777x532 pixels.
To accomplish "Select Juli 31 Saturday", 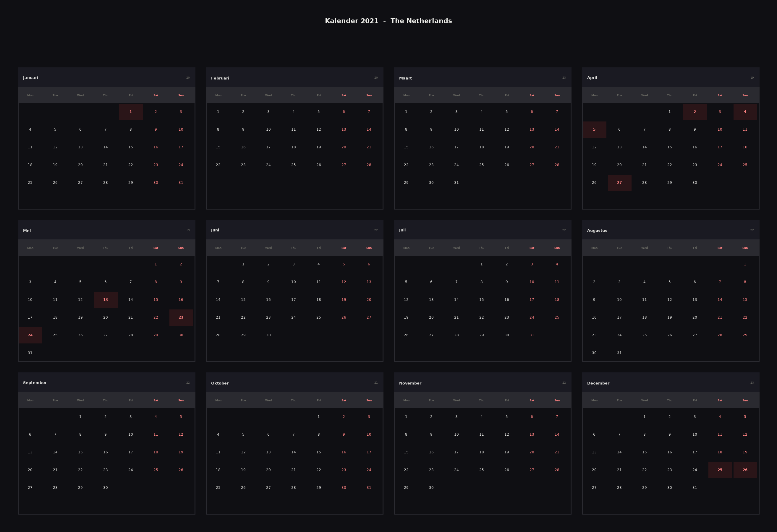I will (x=532, y=335).
